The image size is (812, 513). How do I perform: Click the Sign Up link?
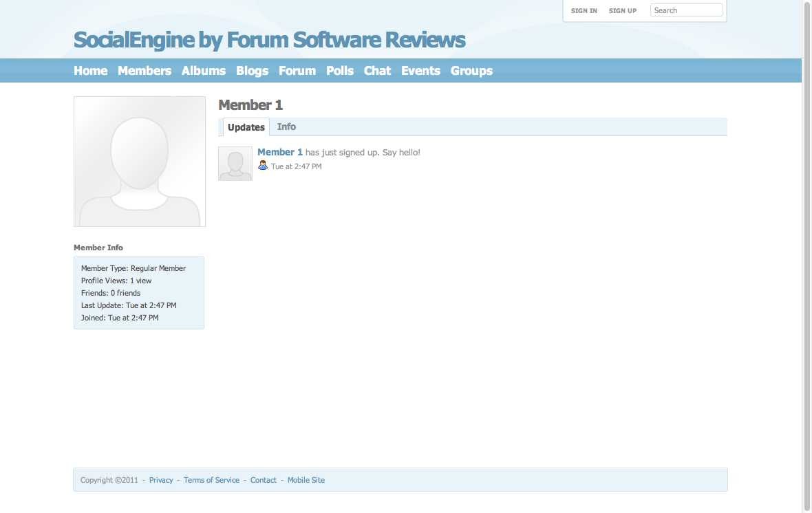tap(623, 10)
